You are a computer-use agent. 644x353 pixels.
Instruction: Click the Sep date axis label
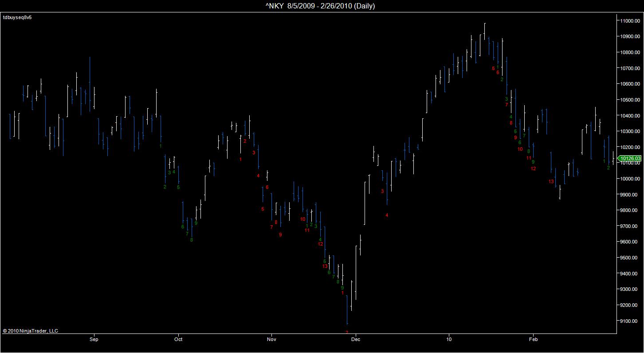(94, 340)
